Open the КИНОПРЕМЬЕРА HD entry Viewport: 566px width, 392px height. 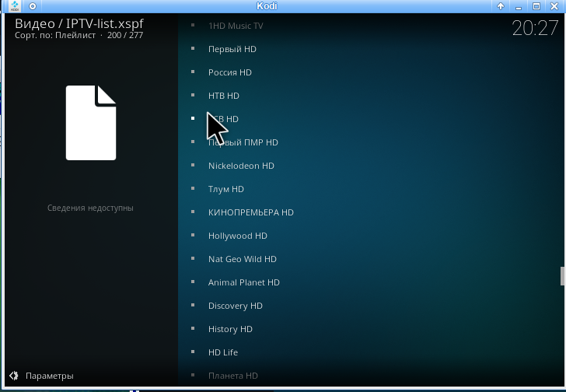[x=250, y=212]
